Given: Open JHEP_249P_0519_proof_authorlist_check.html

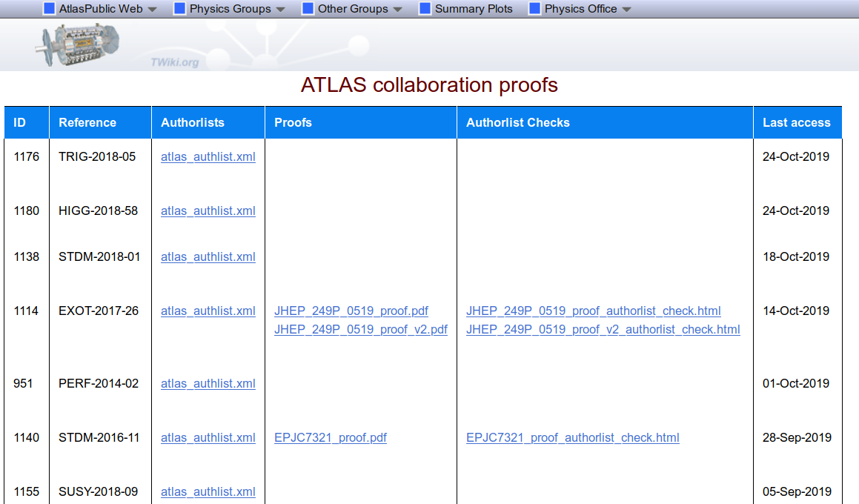Looking at the screenshot, I should pos(594,311).
